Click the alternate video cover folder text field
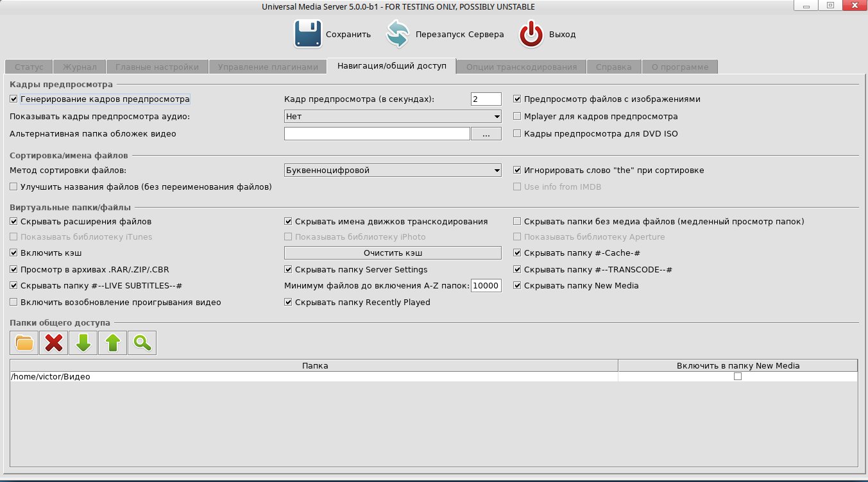 (377, 134)
